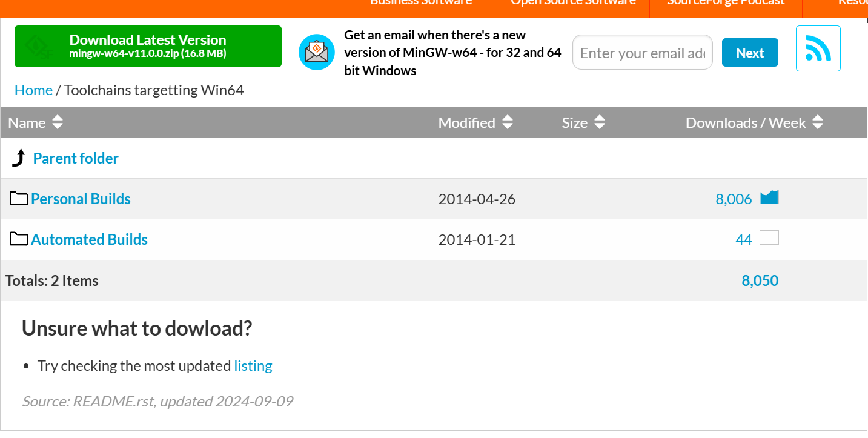This screenshot has height=438, width=868.
Task: Click the Next button beside email field
Action: [x=750, y=53]
